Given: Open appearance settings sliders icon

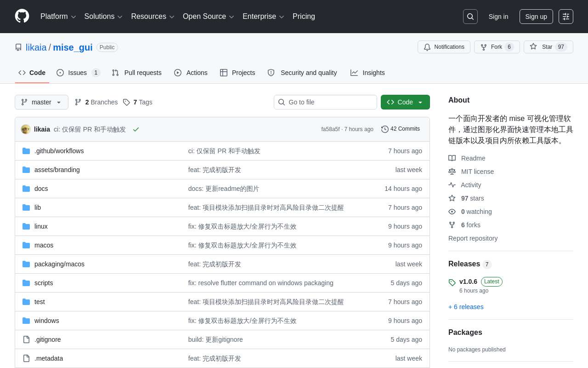Looking at the screenshot, I should coord(566,17).
